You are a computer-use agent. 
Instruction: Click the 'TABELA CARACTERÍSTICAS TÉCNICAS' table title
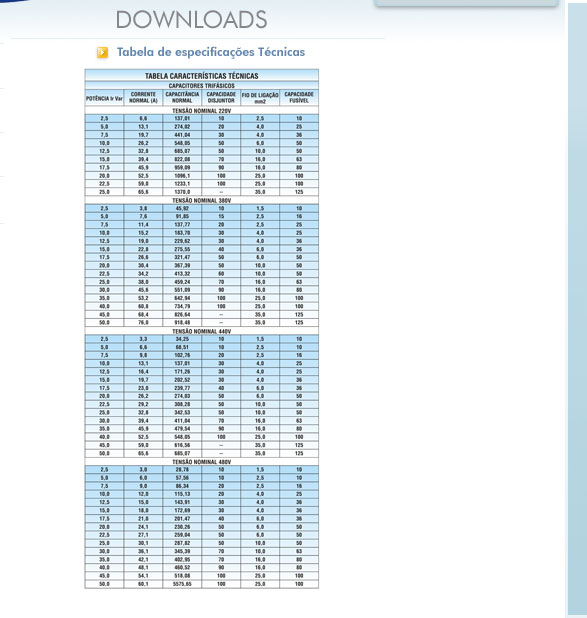point(201,76)
